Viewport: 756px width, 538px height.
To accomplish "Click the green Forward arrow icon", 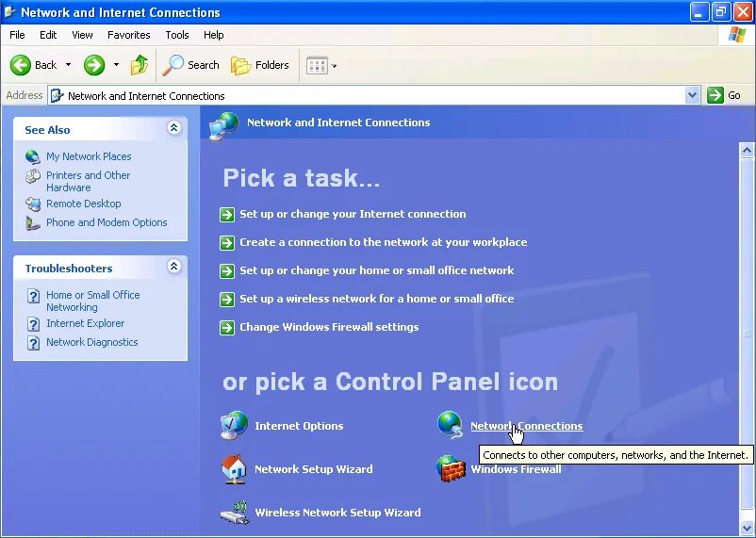I will [94, 65].
